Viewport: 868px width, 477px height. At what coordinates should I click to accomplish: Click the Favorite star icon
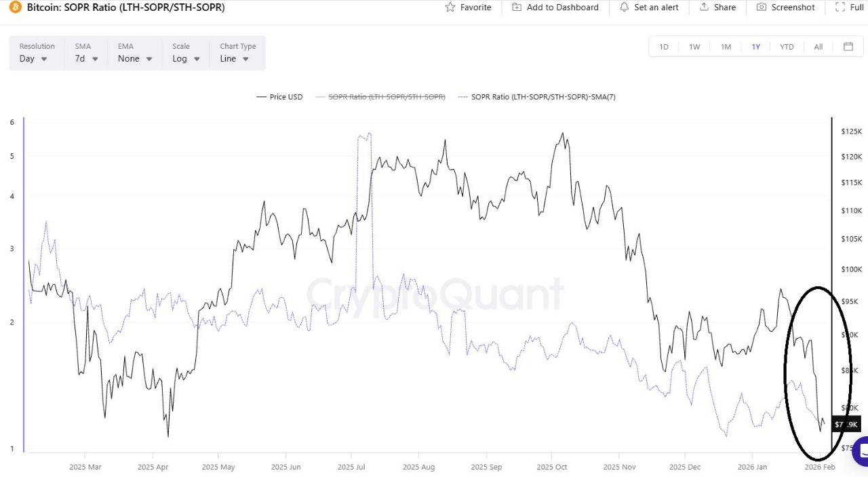[450, 7]
